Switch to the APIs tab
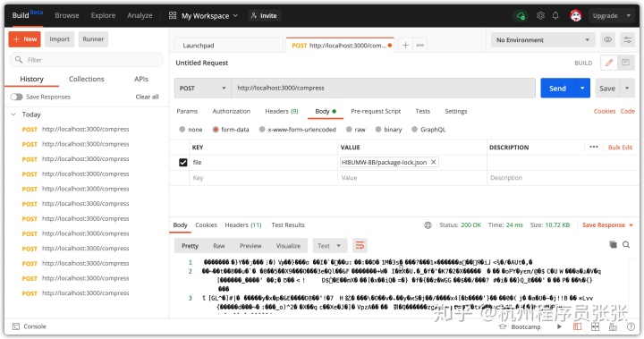 tap(141, 79)
